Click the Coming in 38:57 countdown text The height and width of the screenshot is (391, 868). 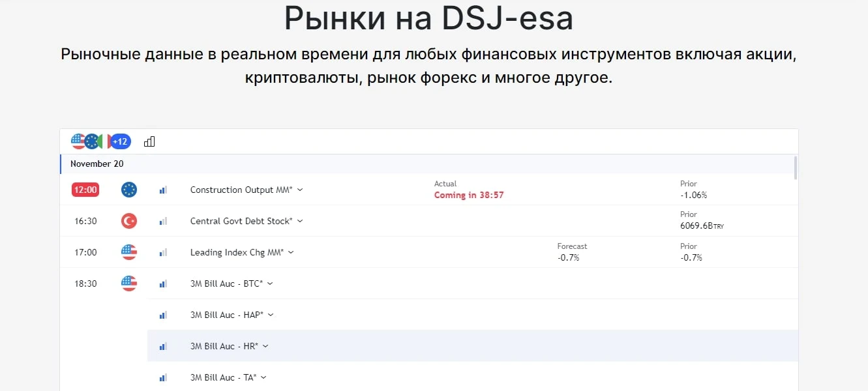pos(469,195)
